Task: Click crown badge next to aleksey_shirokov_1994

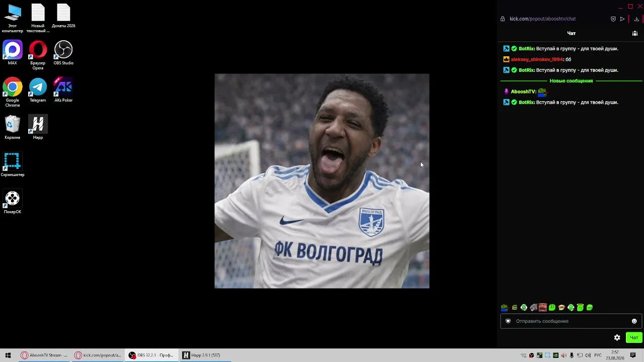Action: [x=507, y=59]
